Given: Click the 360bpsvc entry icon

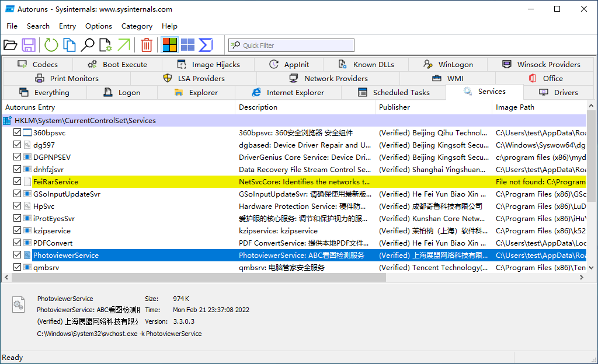Looking at the screenshot, I should click(x=27, y=133).
